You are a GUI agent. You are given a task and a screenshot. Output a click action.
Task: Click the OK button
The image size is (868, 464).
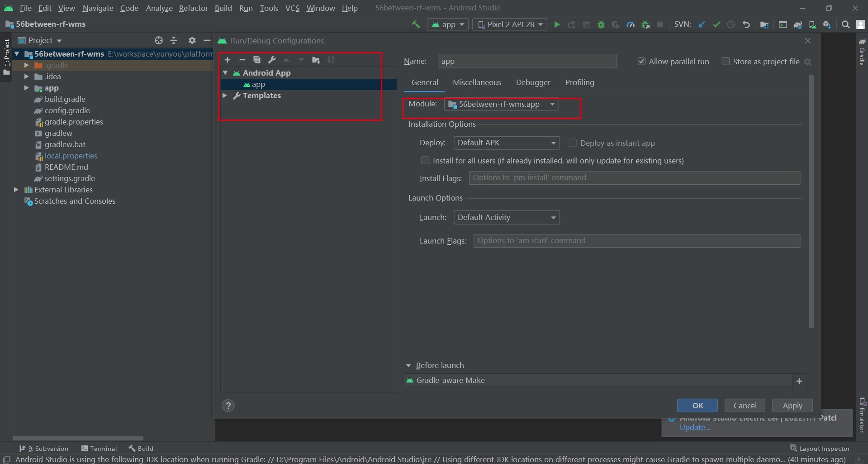coord(697,406)
